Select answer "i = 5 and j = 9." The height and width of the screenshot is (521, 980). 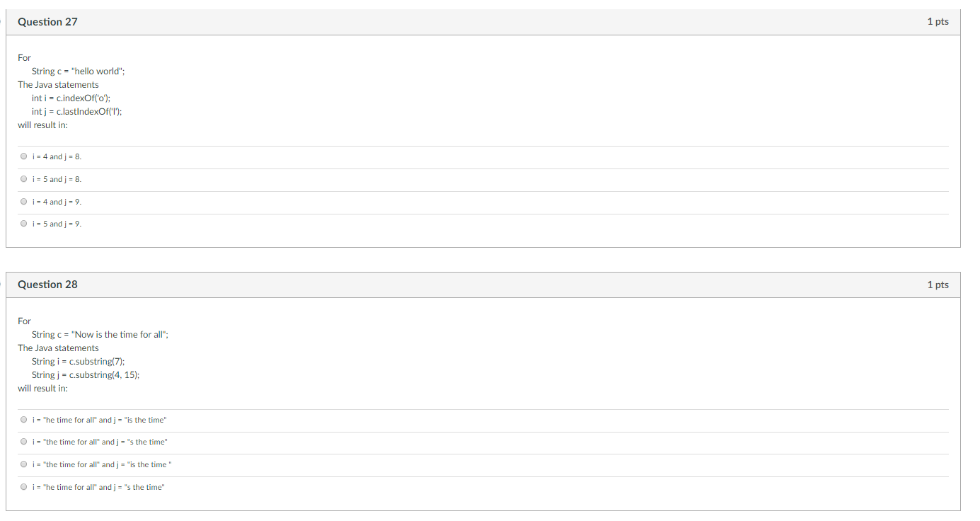coord(23,223)
